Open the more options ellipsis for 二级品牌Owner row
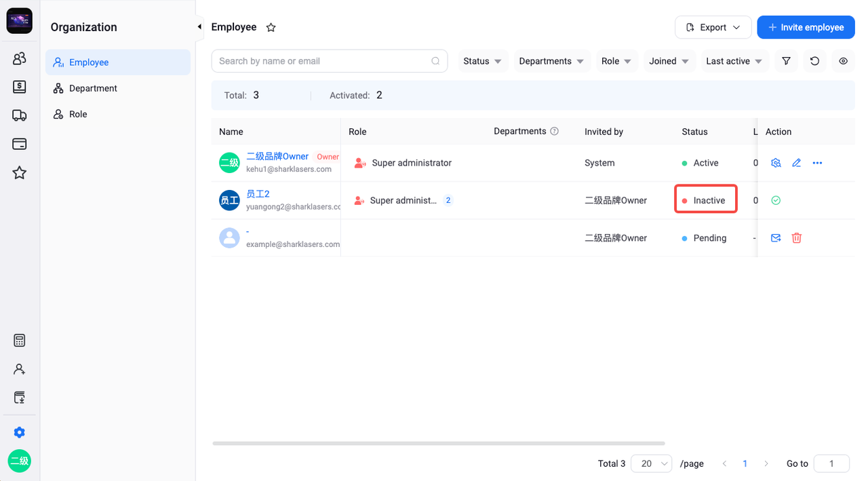 pos(817,163)
